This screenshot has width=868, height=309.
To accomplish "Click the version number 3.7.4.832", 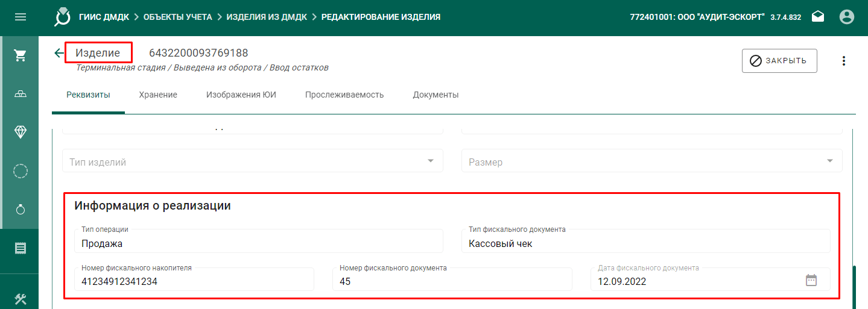I will 786,17.
